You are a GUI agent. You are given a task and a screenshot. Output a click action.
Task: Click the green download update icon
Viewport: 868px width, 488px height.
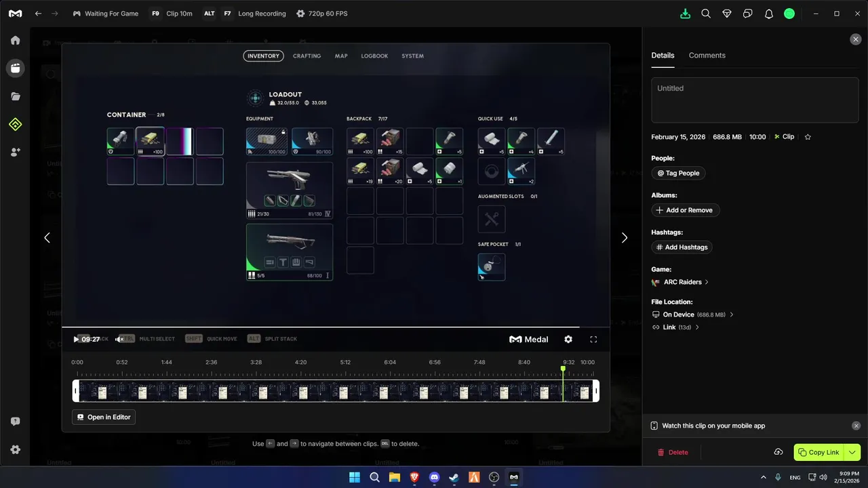[x=686, y=14]
